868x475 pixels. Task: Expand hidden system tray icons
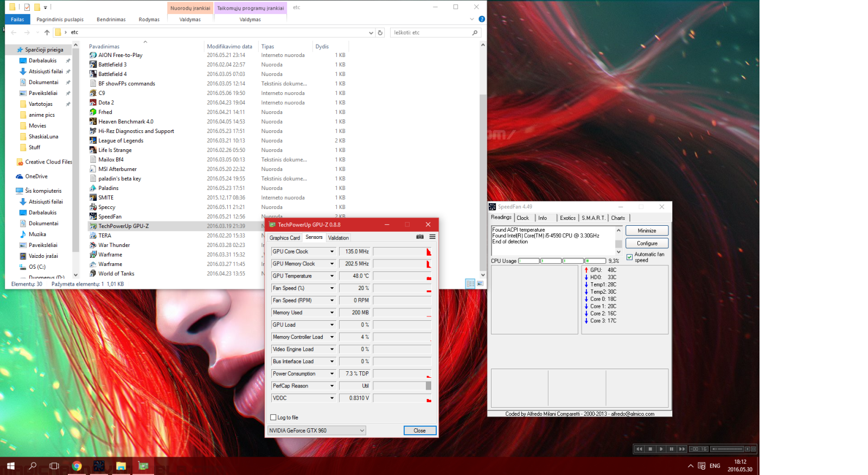[x=691, y=466]
